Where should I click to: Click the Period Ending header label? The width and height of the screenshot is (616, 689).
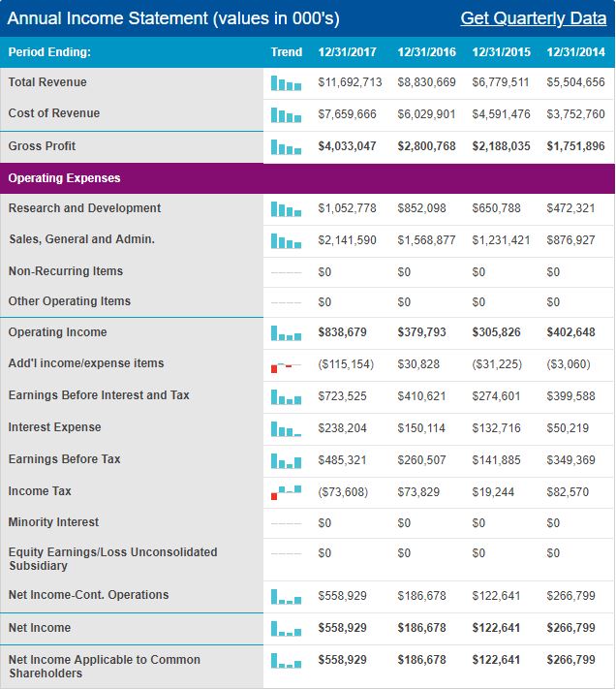49,52
